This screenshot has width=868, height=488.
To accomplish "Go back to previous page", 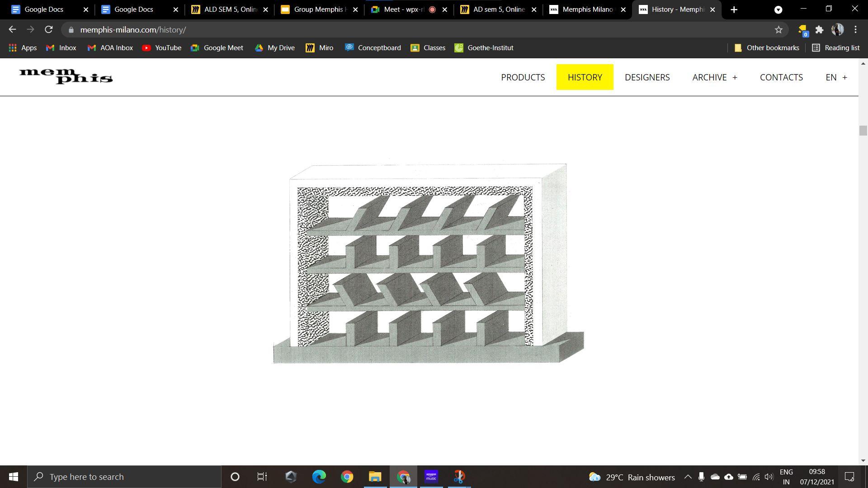I will point(12,30).
